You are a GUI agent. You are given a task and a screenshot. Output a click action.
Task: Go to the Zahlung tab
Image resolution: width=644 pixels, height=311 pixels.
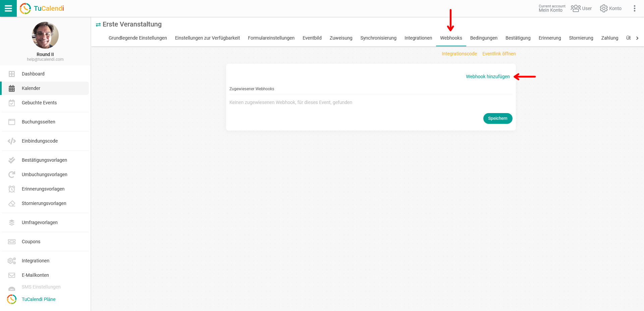point(610,38)
